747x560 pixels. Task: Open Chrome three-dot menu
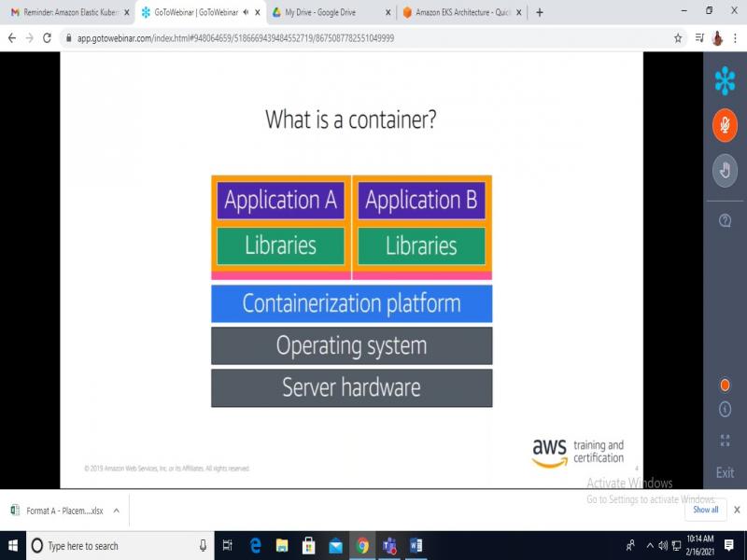click(x=736, y=38)
